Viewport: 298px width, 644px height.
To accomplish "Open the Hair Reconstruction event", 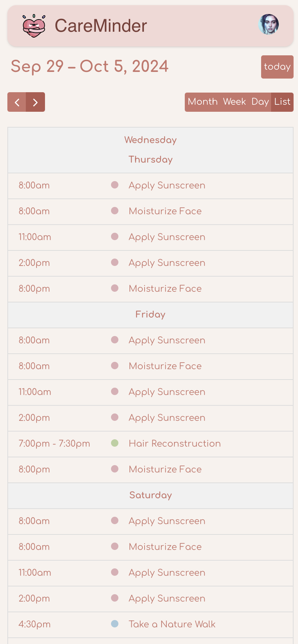I will [175, 443].
